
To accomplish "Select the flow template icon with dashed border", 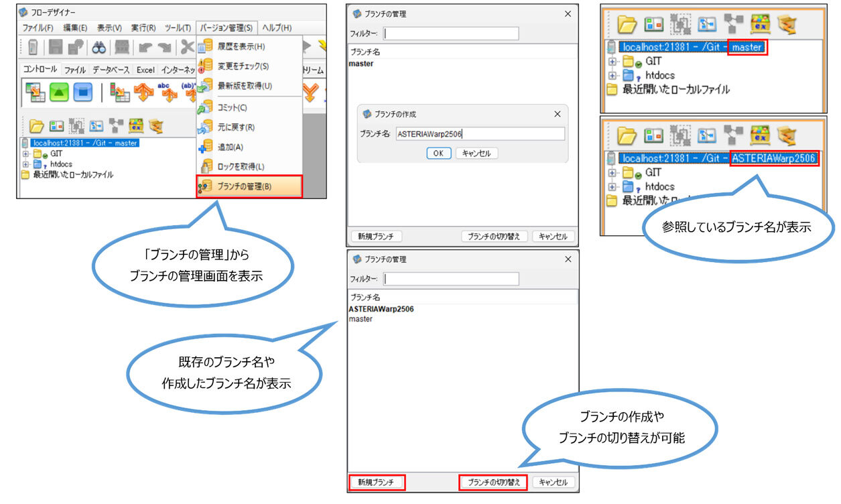I will [x=76, y=125].
